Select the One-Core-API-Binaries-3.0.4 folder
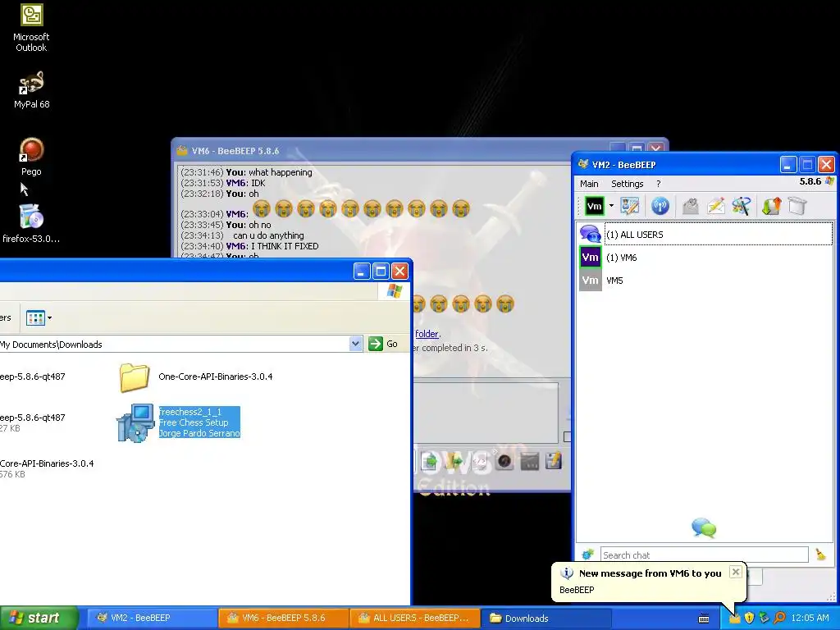This screenshot has height=630, width=840. click(195, 377)
